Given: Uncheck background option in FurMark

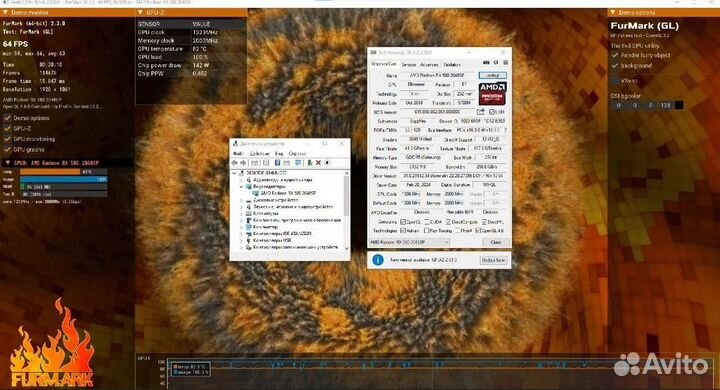Looking at the screenshot, I should coord(615,66).
